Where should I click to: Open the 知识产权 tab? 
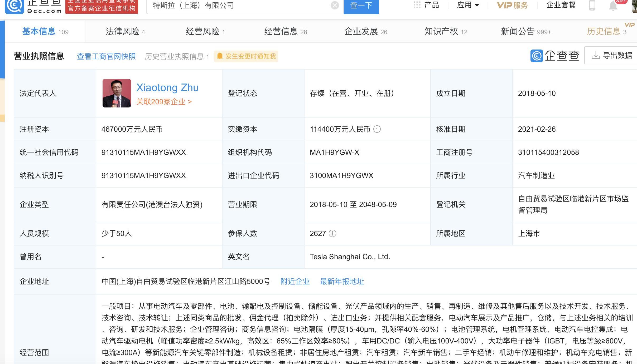click(446, 32)
